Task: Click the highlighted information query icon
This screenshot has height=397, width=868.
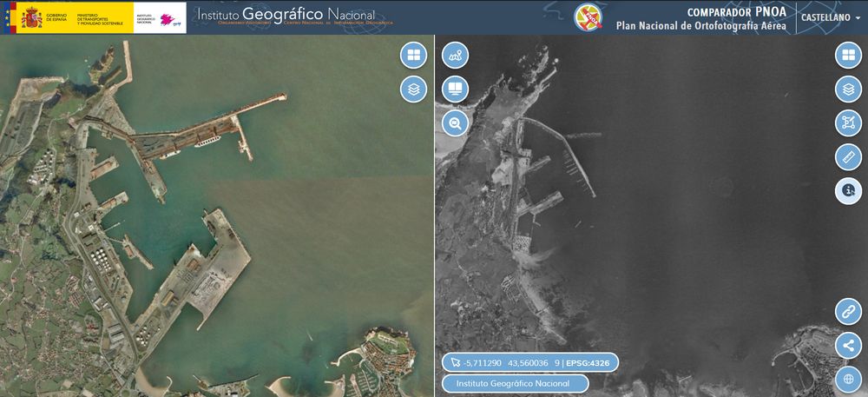Action: pyautogui.click(x=848, y=191)
